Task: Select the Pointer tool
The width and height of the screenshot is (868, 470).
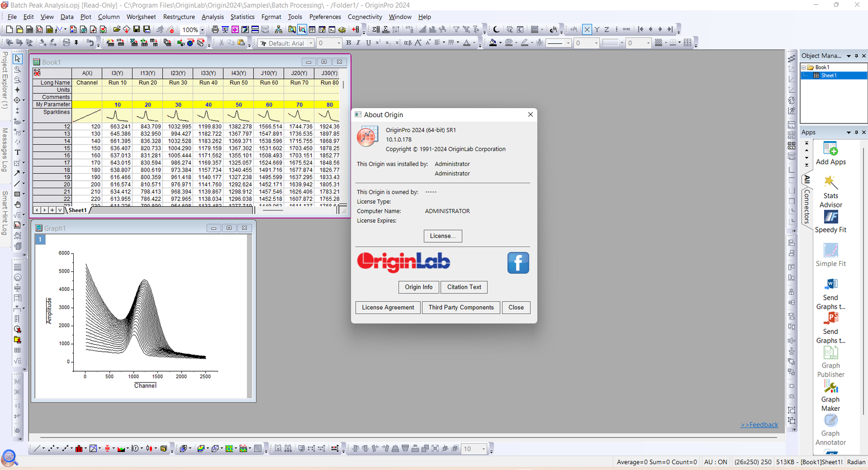Action: (17, 59)
